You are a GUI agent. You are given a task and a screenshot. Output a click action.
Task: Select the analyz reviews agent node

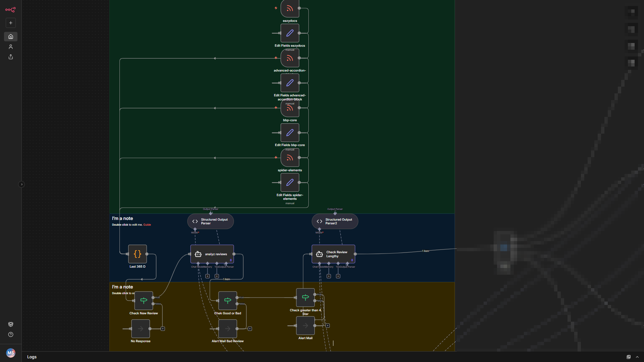[x=212, y=254]
